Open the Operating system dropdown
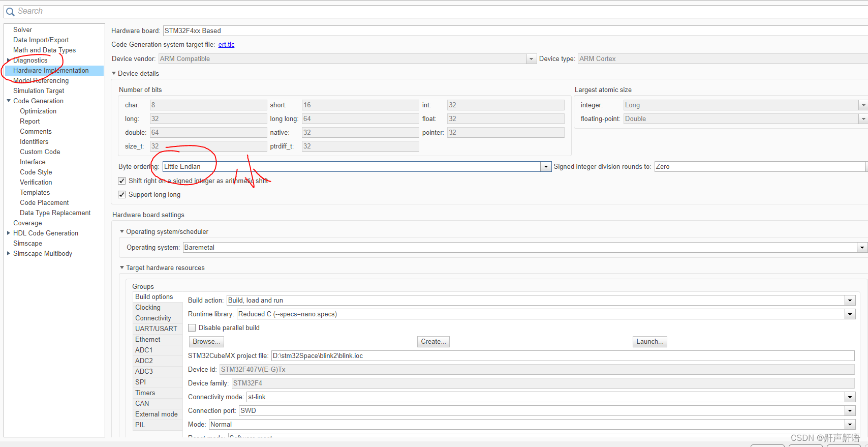Viewport: 868px width, 447px height. pos(862,248)
